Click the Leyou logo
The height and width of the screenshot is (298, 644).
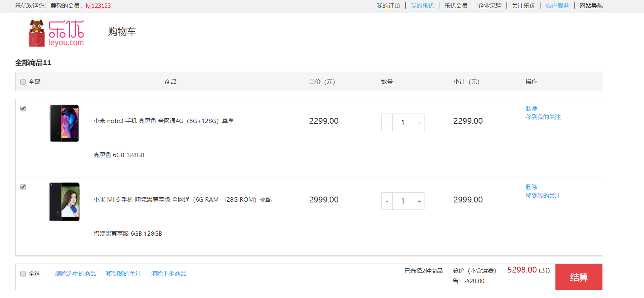coord(56,33)
